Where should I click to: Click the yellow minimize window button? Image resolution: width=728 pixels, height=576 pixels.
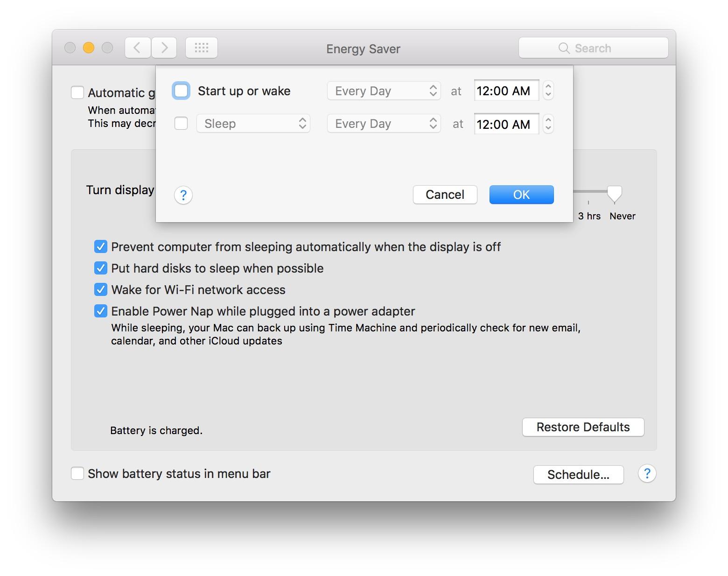click(x=89, y=48)
